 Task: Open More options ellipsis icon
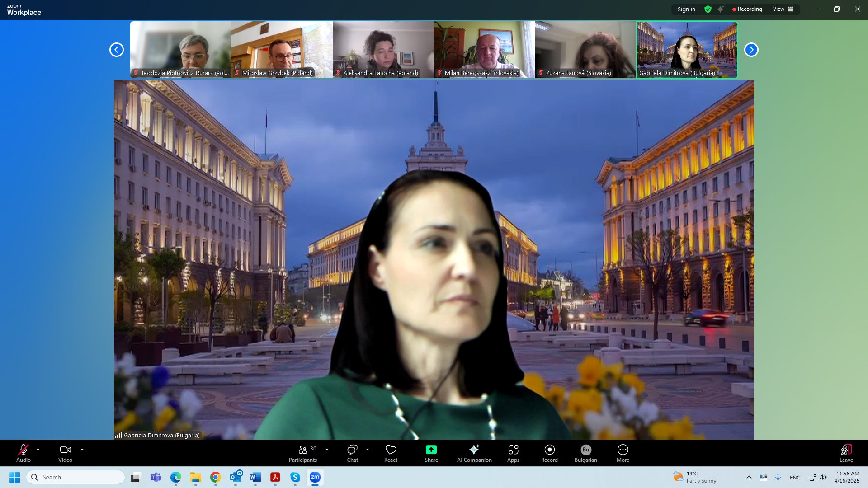pyautogui.click(x=623, y=453)
